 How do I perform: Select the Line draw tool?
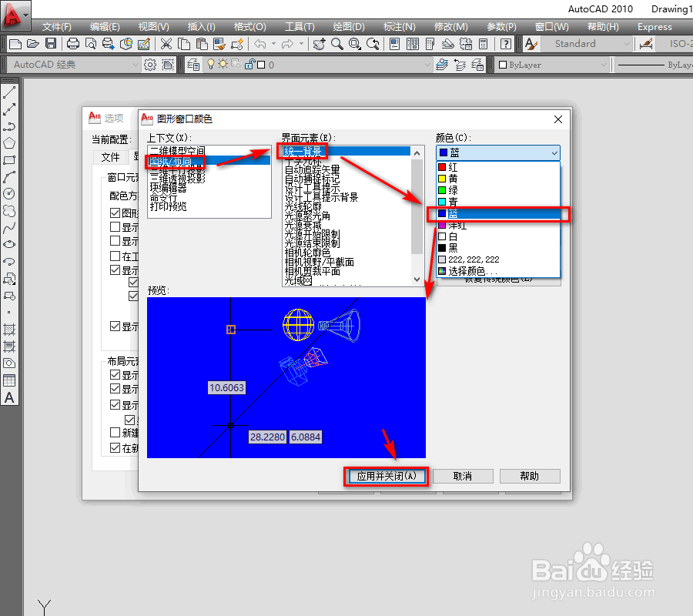[9, 92]
